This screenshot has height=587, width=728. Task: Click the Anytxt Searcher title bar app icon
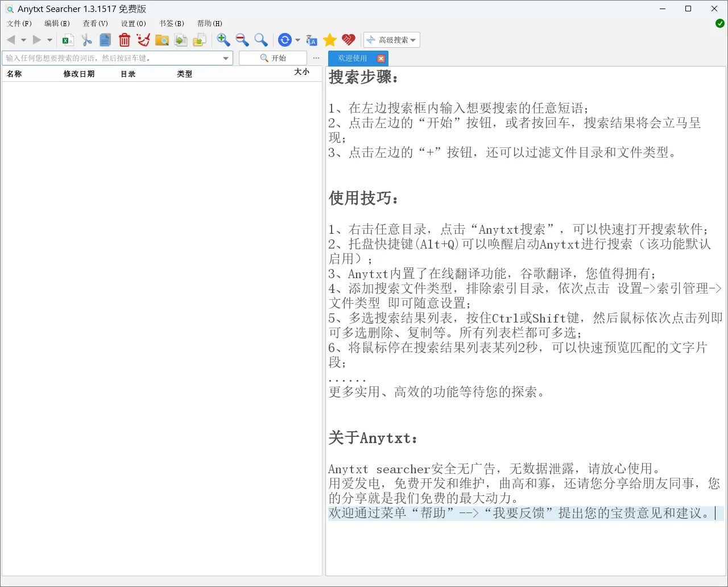pos(10,9)
